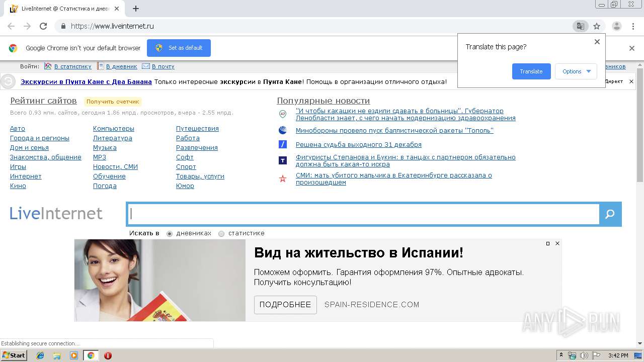Open the Товары, услуги category link
This screenshot has width=644, height=362.
(200, 176)
